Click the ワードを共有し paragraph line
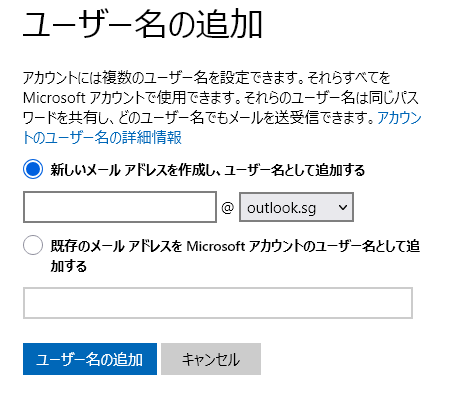The image size is (450, 400). [198, 118]
